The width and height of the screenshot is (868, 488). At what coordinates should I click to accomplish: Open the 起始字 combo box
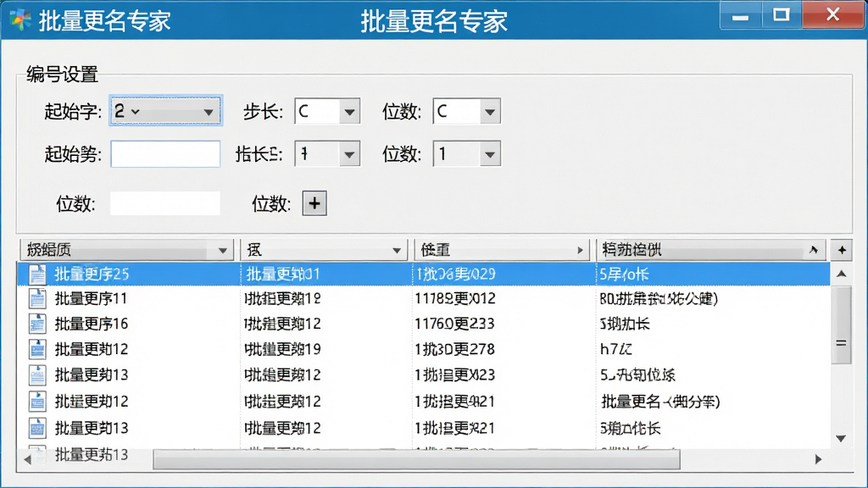pos(165,111)
